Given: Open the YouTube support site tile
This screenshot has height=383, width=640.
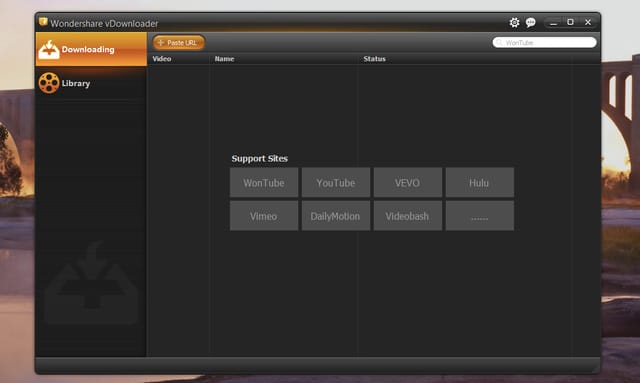Looking at the screenshot, I should coord(336,183).
